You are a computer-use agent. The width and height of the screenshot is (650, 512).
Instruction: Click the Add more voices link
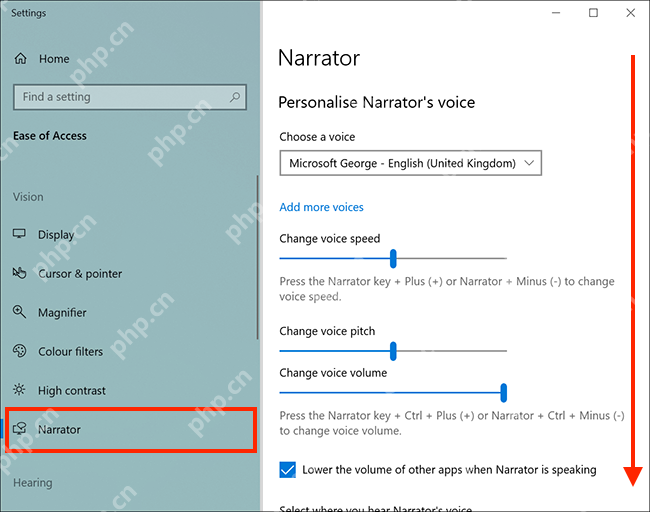point(321,207)
